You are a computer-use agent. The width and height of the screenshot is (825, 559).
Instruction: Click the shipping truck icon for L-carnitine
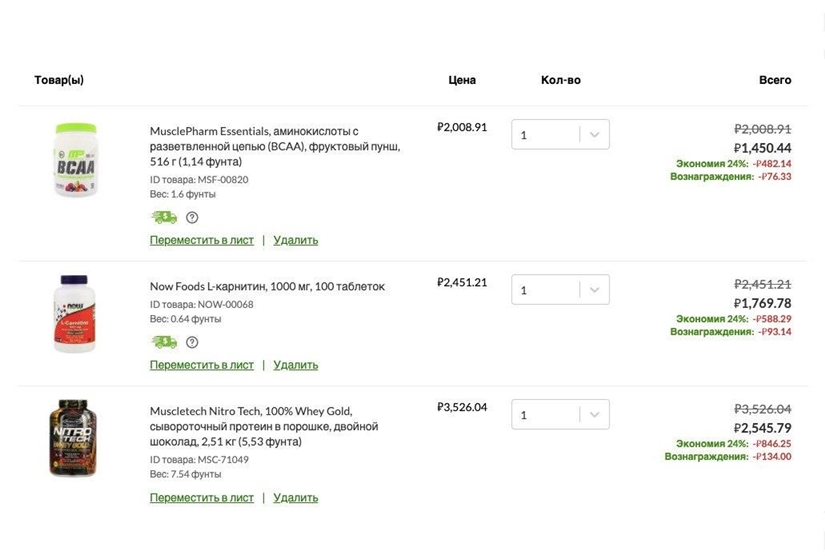[163, 342]
